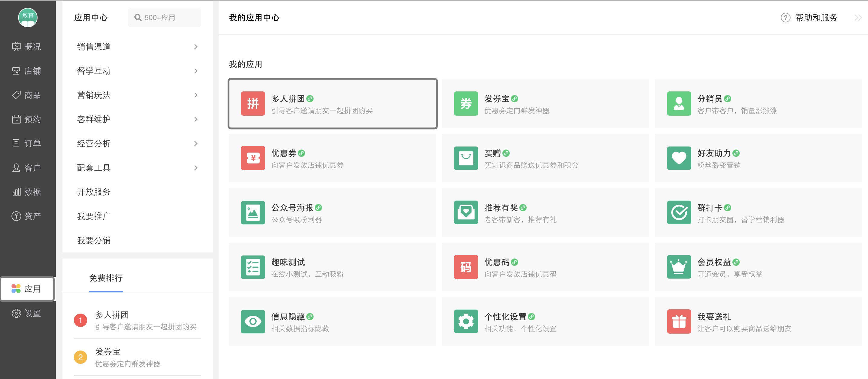Click 买知识商品赠送优惠券和积分 description
868x379 pixels.
point(531,165)
